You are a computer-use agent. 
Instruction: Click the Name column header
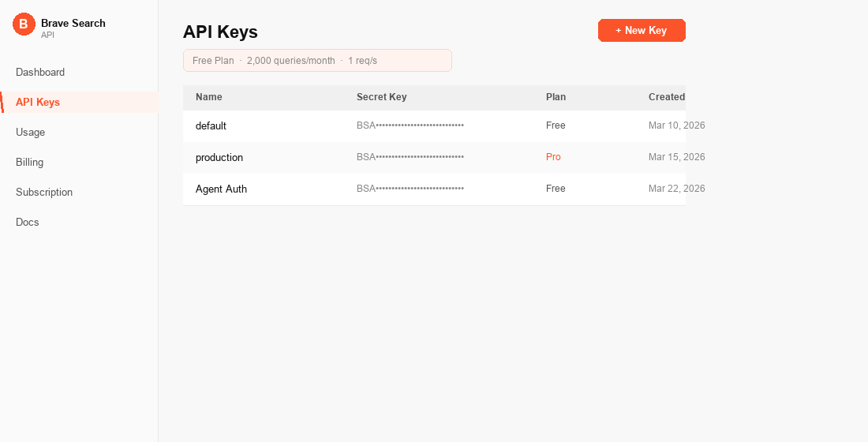point(208,97)
